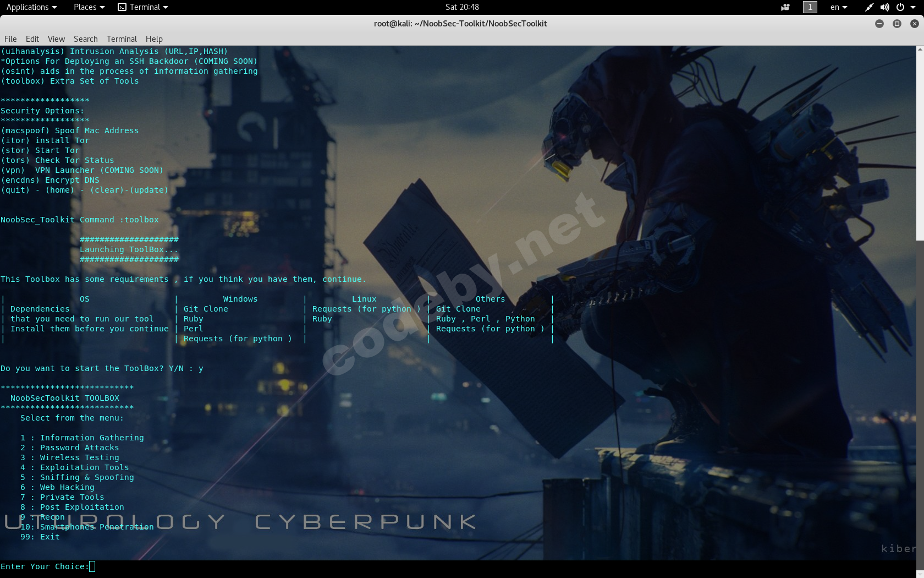Screen dimensions: 924x578
Task: Open the Applications dropdown menu
Action: [x=31, y=7]
